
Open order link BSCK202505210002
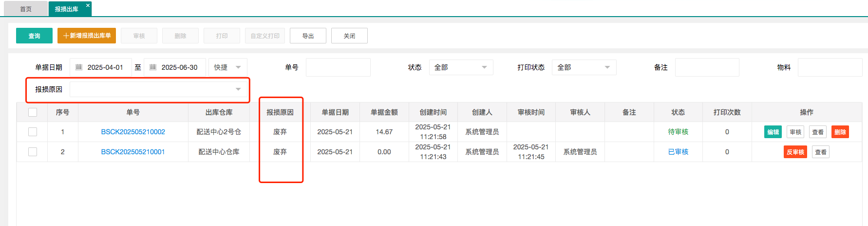(133, 132)
